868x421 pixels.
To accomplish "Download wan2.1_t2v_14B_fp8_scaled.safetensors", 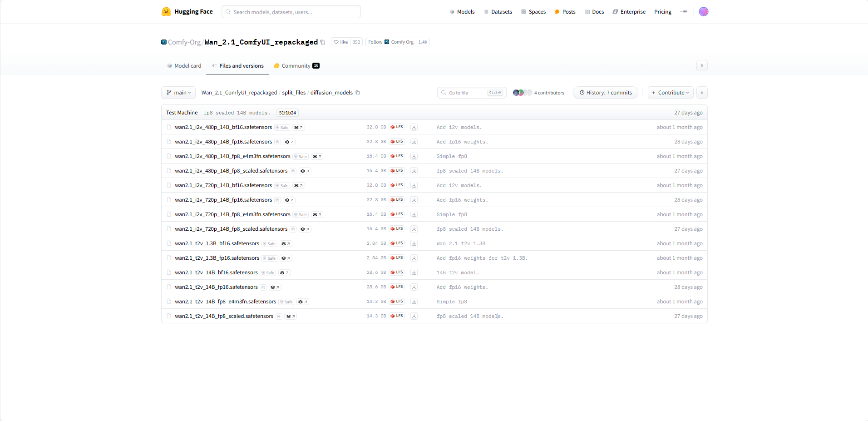I will tap(414, 316).
